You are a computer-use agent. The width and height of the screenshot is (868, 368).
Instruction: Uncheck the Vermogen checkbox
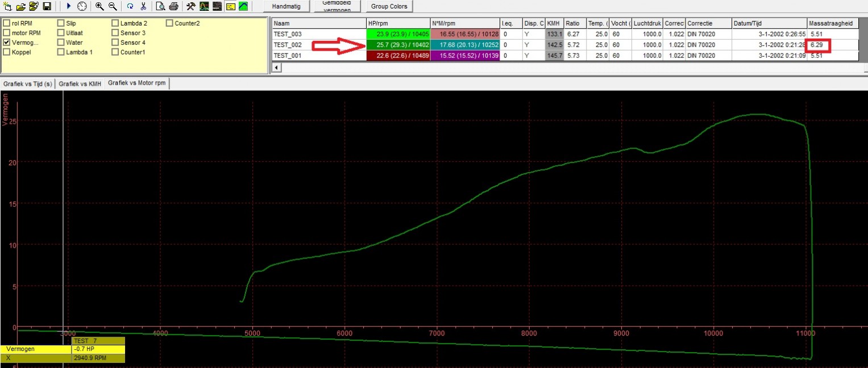pyautogui.click(x=7, y=43)
